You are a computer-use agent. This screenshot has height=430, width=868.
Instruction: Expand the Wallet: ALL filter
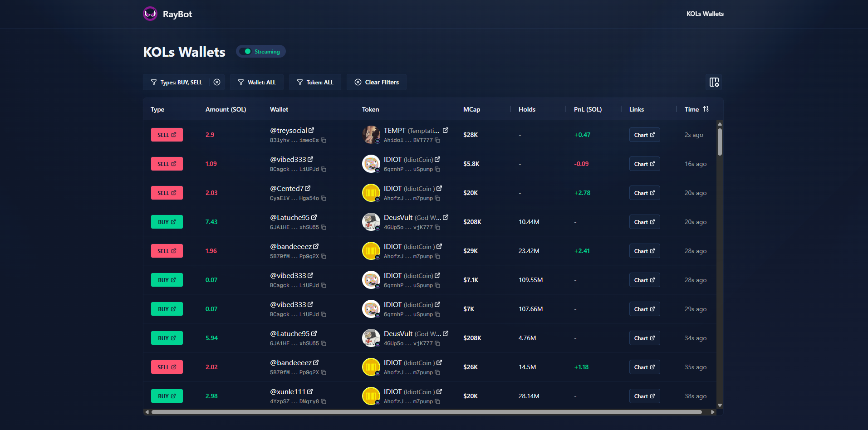click(257, 82)
